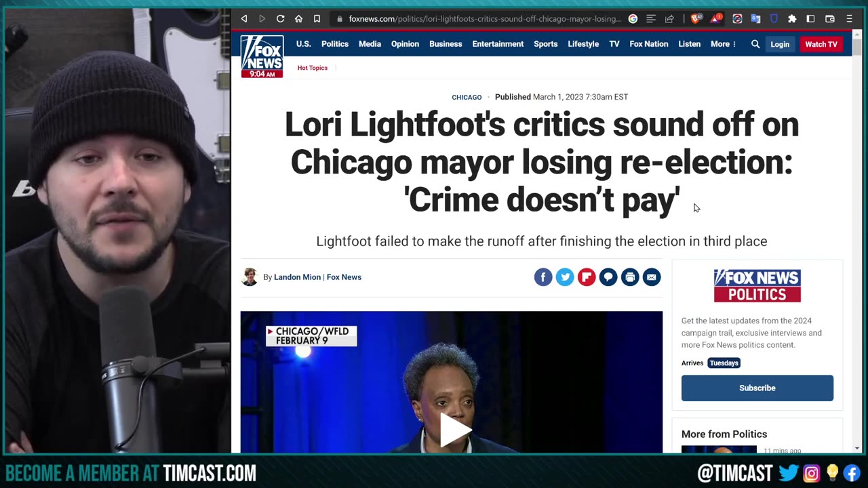This screenshot has height=488, width=868.
Task: Open the Google Translate extension icon
Action: tap(755, 19)
